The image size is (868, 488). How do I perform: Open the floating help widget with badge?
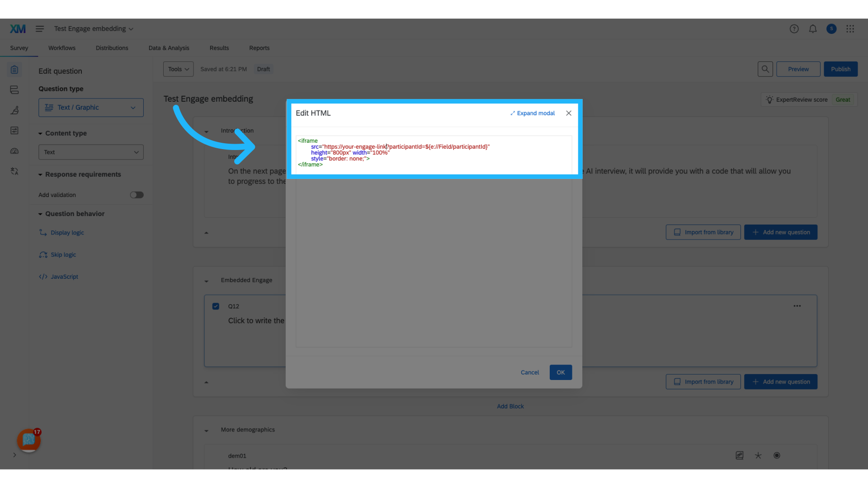click(x=29, y=440)
